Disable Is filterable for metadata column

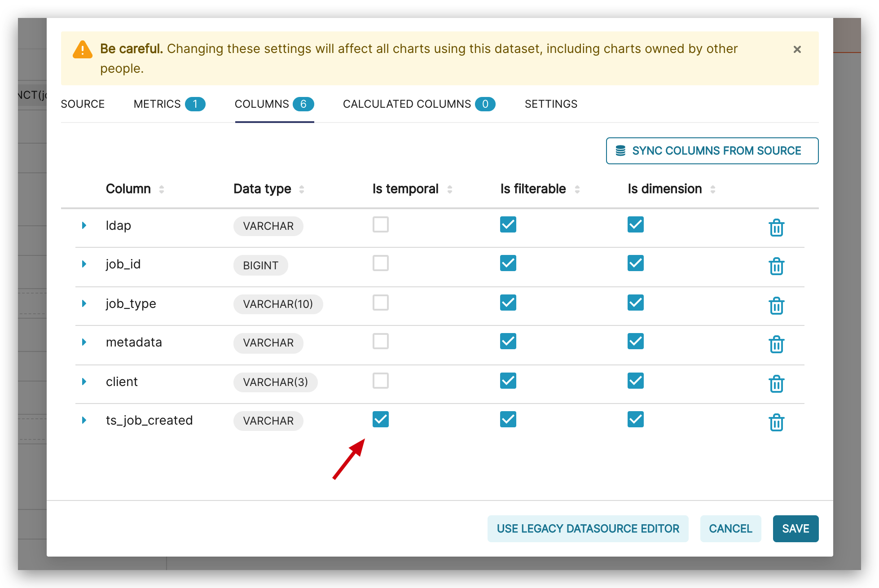pos(508,341)
